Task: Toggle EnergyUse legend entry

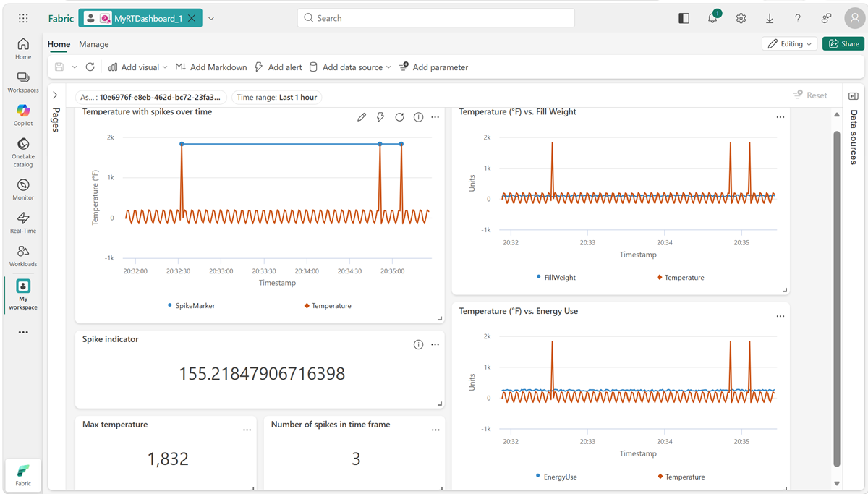Action: pos(556,477)
